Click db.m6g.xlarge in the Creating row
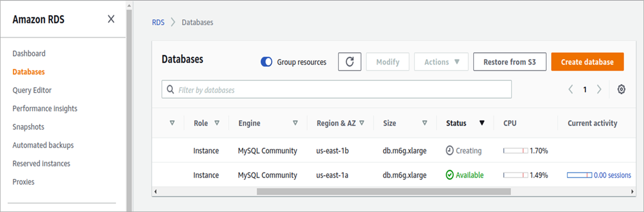The image size is (644, 212). point(405,151)
